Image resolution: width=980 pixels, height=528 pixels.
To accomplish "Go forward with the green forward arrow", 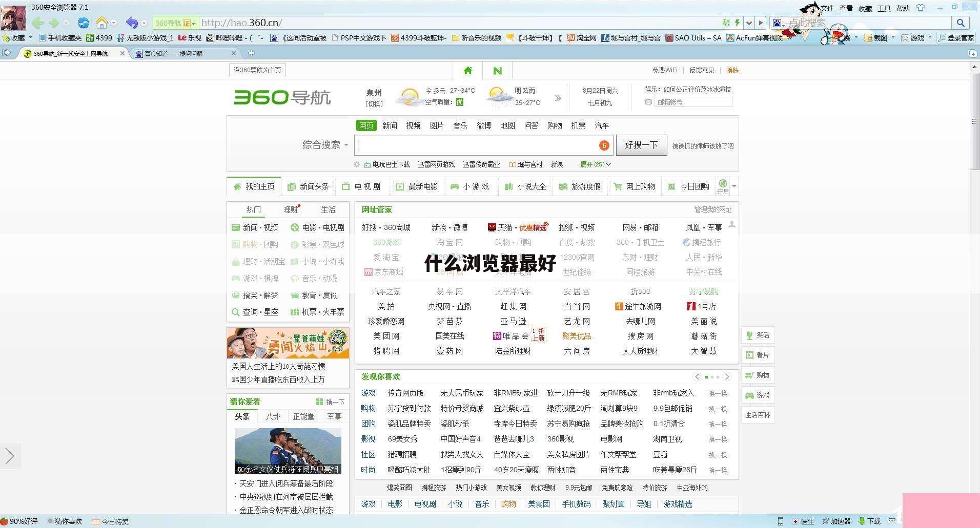I will coord(54,23).
